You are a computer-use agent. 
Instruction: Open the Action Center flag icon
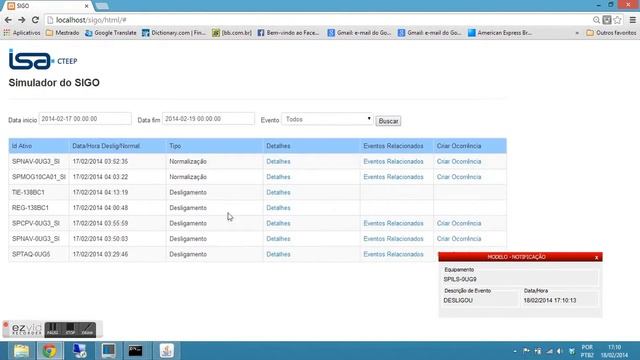[526, 351]
